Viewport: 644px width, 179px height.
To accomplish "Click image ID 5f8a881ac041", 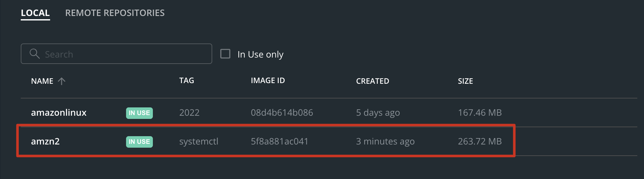I will pos(280,141).
